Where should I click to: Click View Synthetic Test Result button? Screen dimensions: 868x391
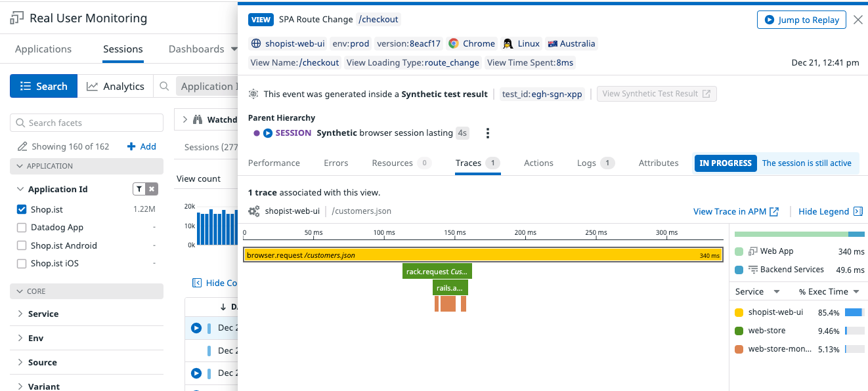657,94
